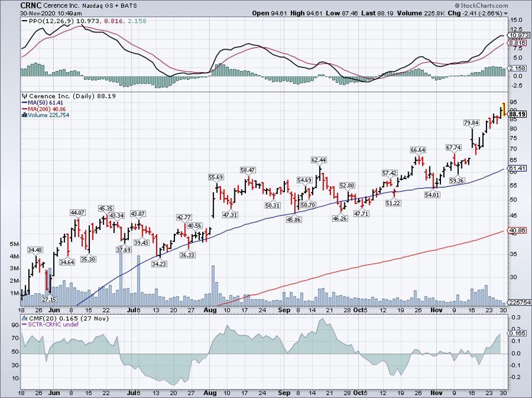
Task: Click the 46.26 low price annotation
Action: point(340,219)
